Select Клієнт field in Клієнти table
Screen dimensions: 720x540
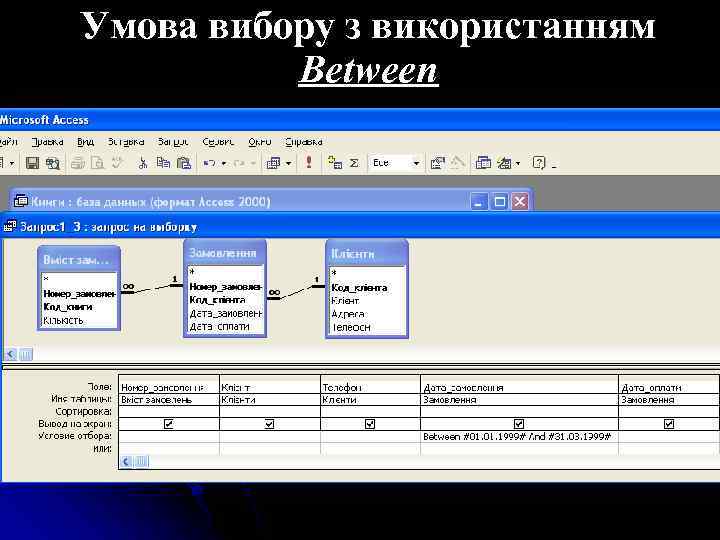pyautogui.click(x=367, y=301)
